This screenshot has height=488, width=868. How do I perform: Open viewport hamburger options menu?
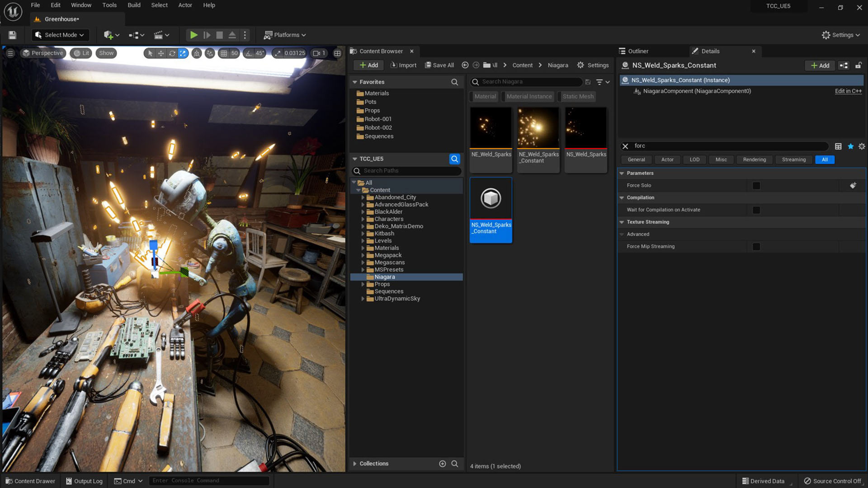click(x=10, y=53)
